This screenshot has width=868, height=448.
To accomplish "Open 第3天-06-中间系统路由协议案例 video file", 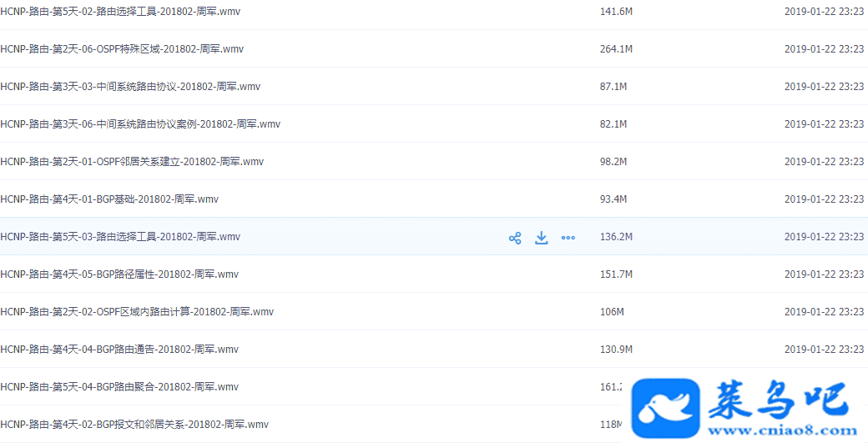I will click(140, 124).
